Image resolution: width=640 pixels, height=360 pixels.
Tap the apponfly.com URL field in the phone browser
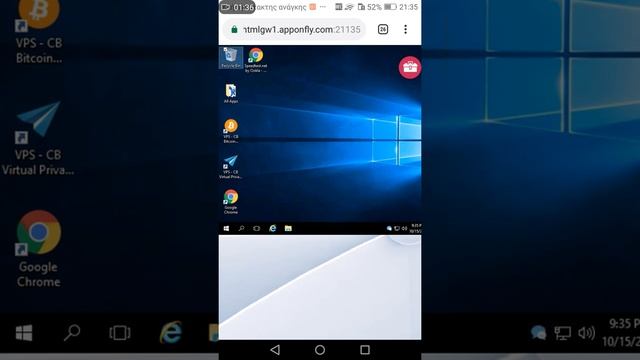tap(294, 29)
